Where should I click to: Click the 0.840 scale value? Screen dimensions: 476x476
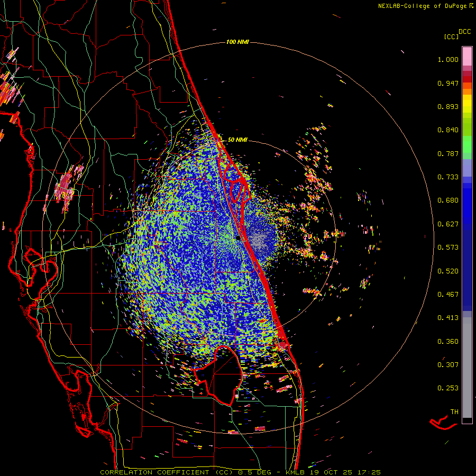448,130
